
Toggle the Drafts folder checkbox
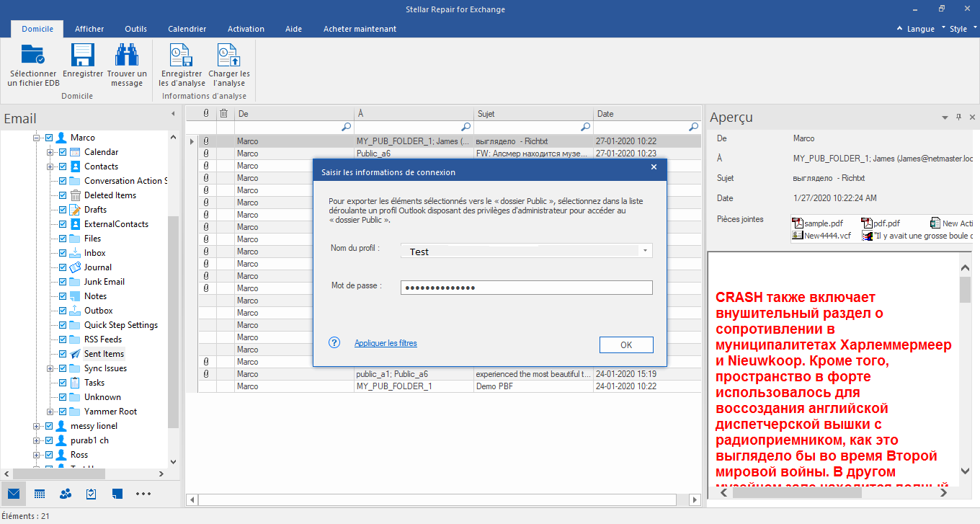pos(63,210)
